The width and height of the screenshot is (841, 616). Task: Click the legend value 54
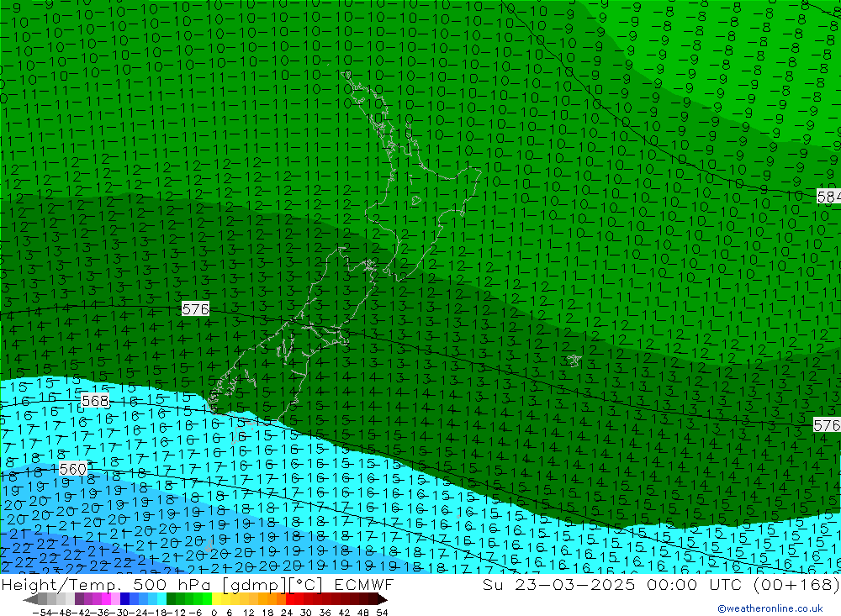[382, 613]
